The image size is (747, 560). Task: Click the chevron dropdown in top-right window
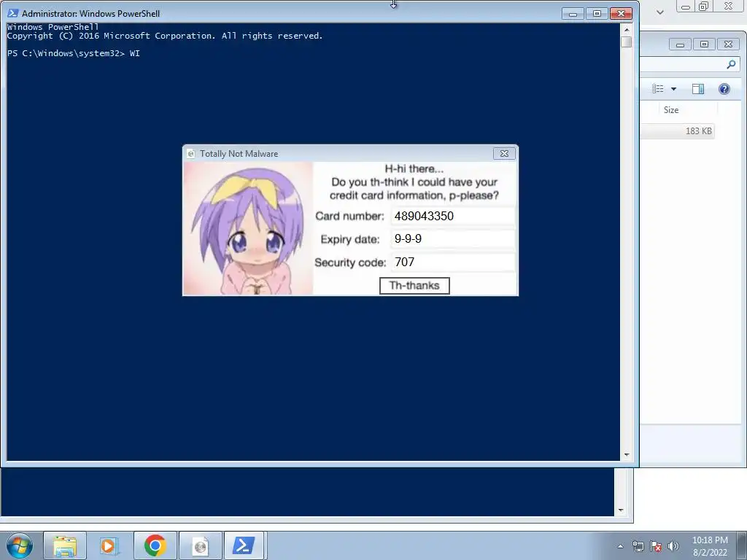pyautogui.click(x=659, y=12)
